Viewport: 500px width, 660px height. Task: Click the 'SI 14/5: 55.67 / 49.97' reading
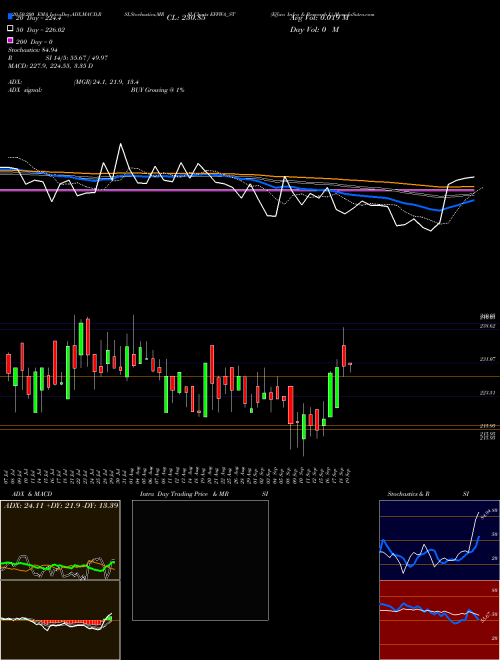point(77,58)
